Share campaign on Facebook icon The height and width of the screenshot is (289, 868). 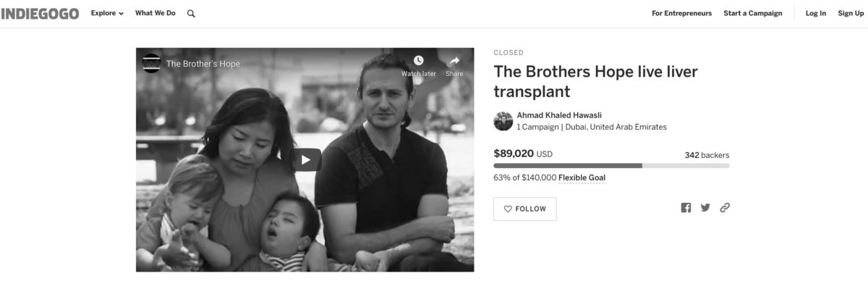pyautogui.click(x=686, y=208)
